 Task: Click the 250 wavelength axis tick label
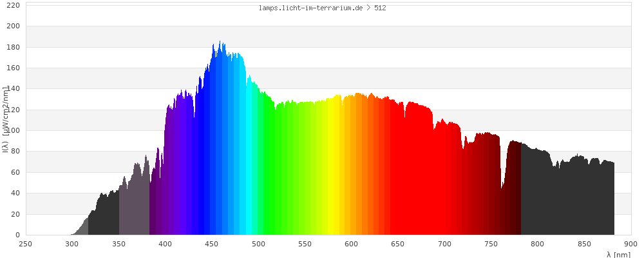(x=26, y=244)
